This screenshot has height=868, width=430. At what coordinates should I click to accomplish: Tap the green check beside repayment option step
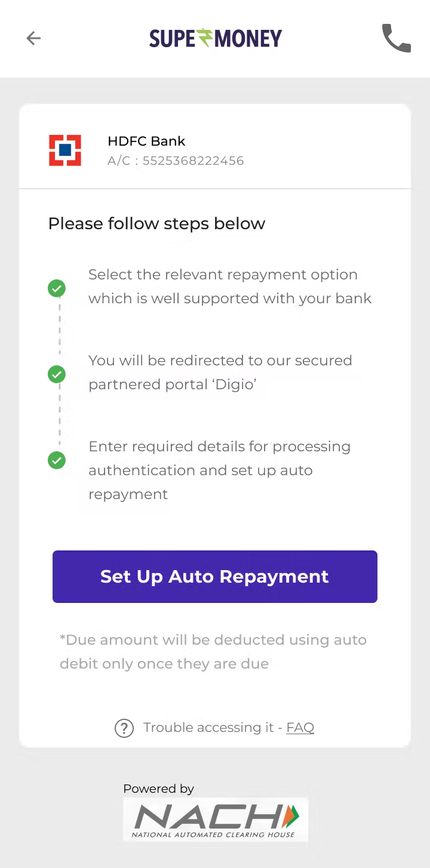coord(57,289)
